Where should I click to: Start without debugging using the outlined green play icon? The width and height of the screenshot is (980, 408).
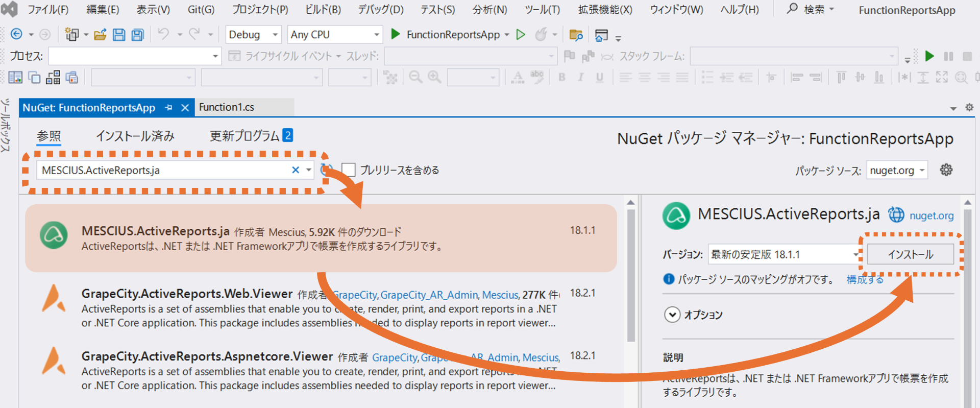(521, 34)
